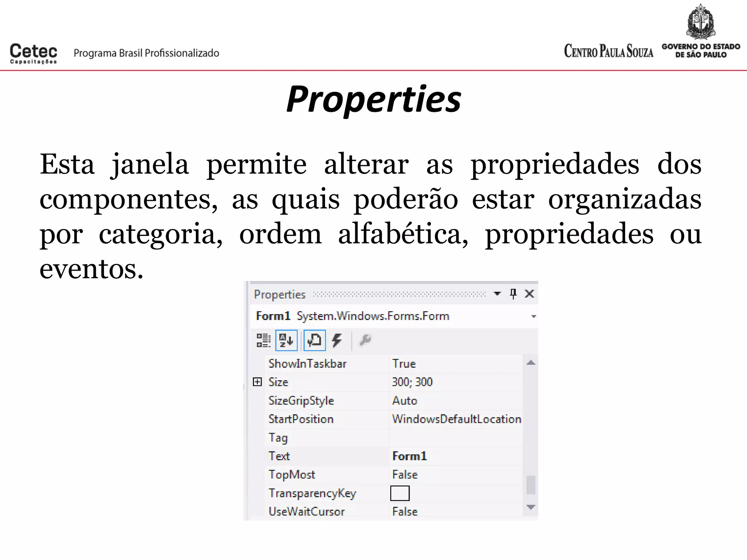Click the TopMost value False
This screenshot has width=747, height=560.
click(405, 475)
